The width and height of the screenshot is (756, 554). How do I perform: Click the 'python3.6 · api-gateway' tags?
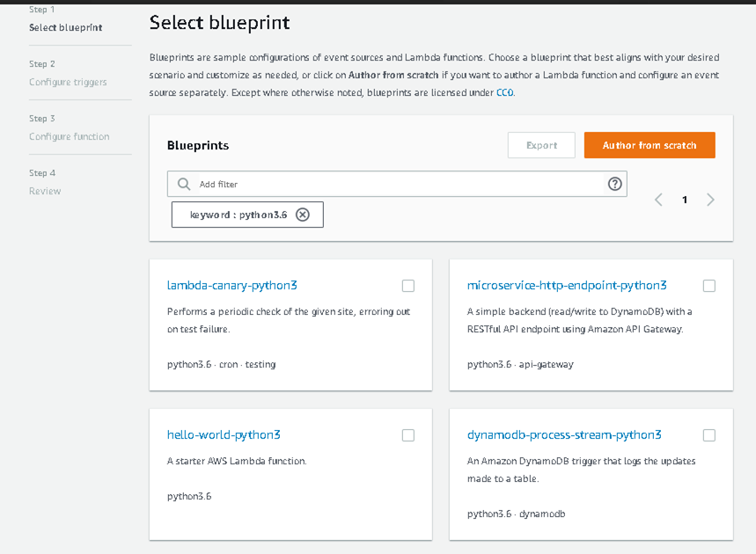click(520, 364)
